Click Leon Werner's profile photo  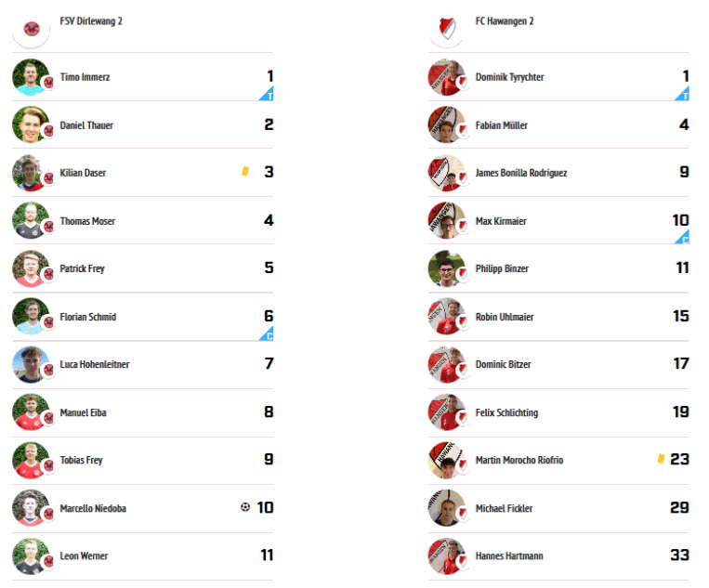[x=31, y=555]
